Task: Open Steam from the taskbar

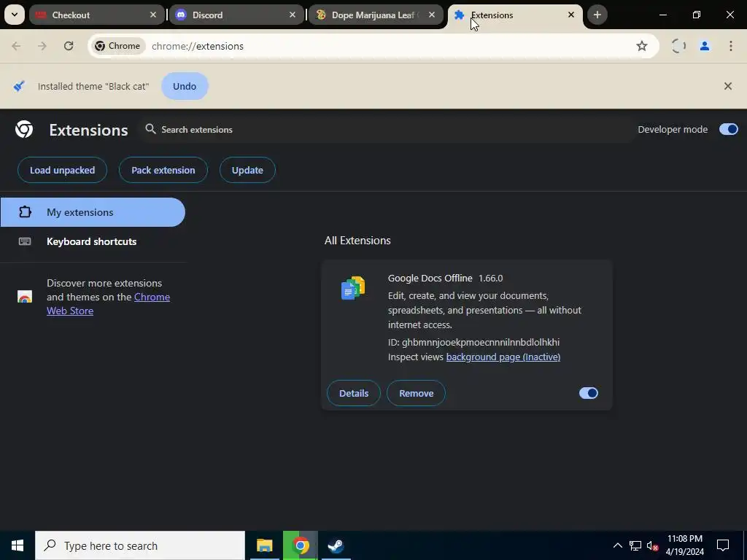Action: click(x=336, y=545)
